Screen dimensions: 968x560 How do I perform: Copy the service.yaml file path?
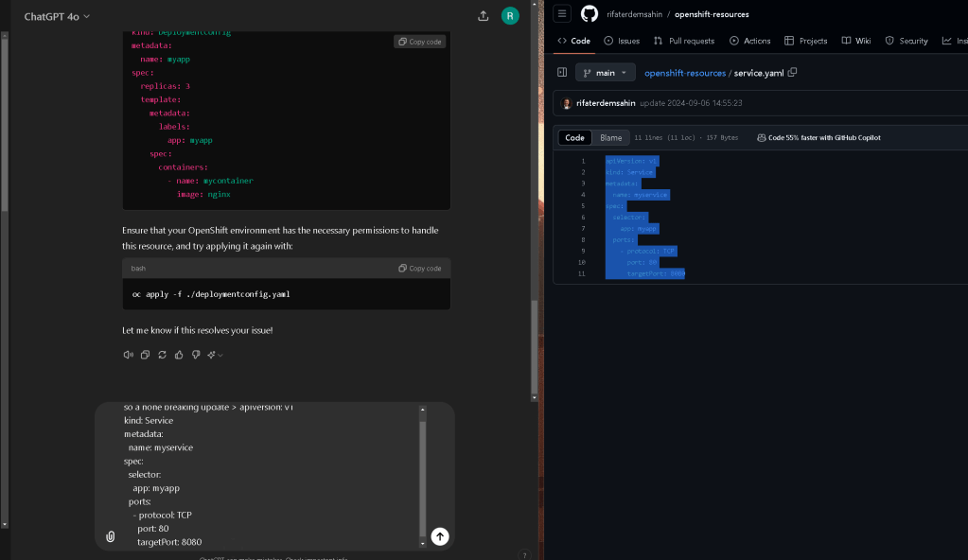pos(793,72)
